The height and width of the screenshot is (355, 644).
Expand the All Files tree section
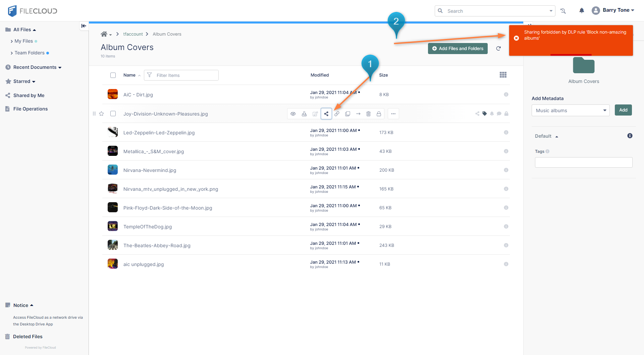tap(34, 30)
